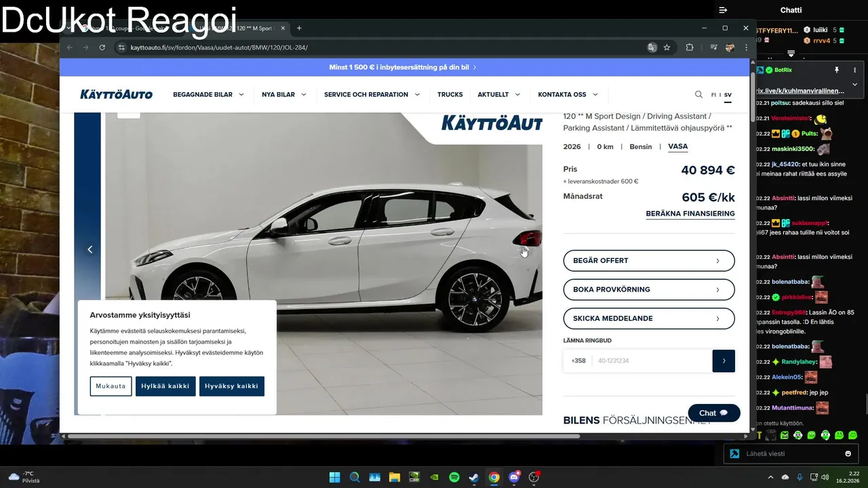Open the 1 500 € trade-in offer banner
This screenshot has width=868, height=488.
point(403,67)
